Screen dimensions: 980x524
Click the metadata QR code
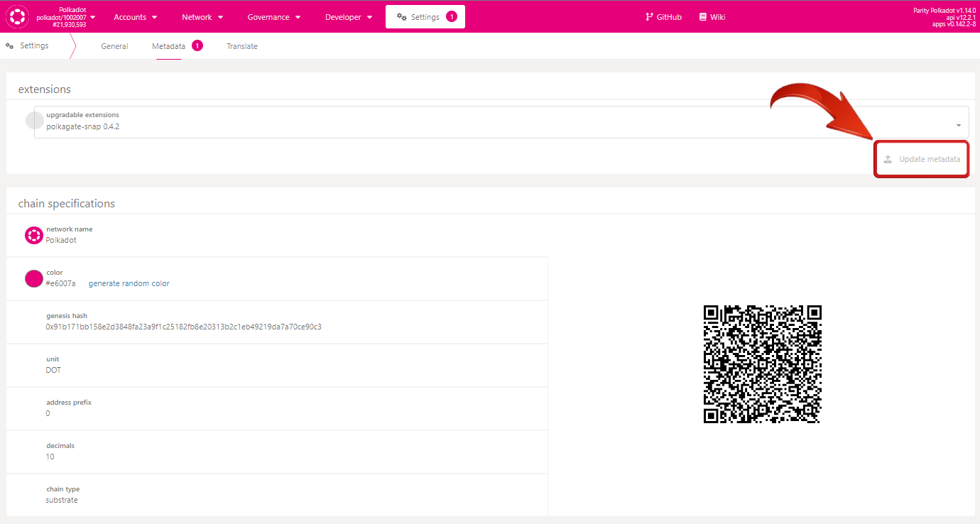(762, 364)
